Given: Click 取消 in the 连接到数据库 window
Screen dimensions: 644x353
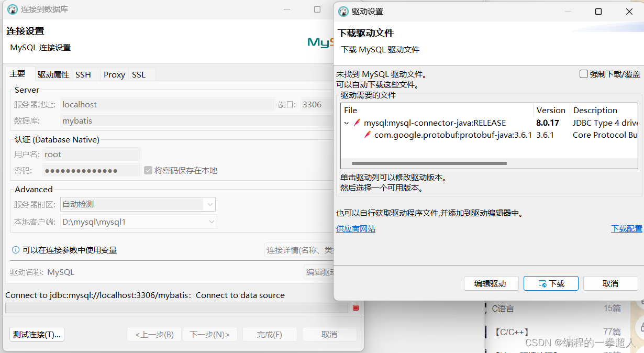Looking at the screenshot, I should tap(329, 334).
